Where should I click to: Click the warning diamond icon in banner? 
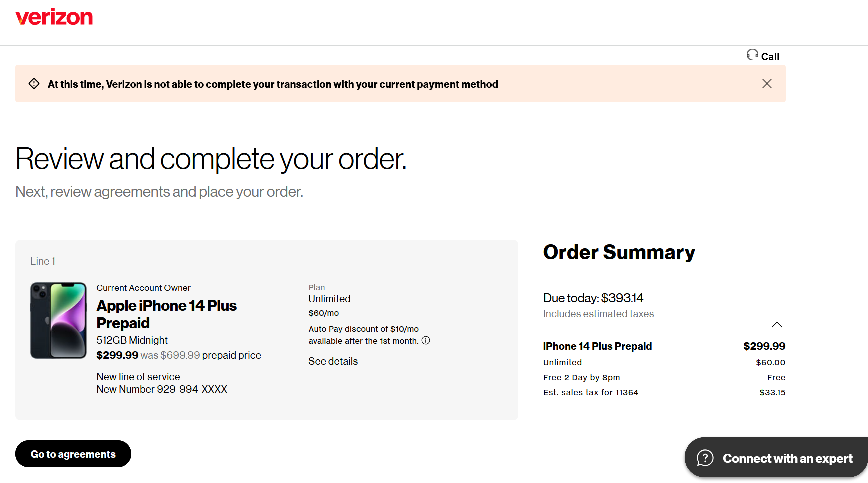point(34,84)
